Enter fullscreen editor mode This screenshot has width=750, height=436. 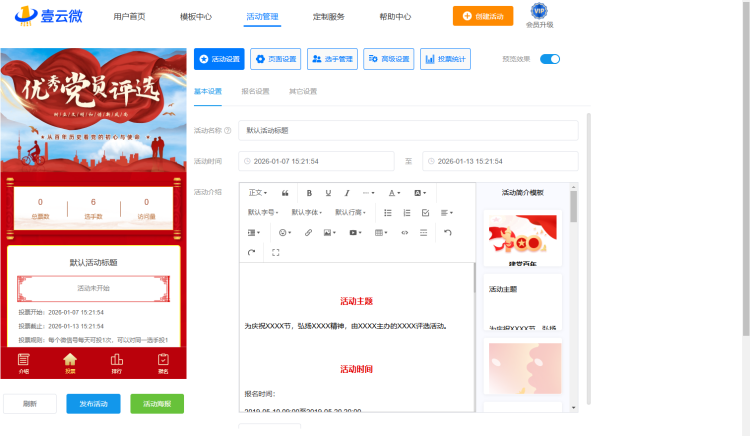(275, 252)
